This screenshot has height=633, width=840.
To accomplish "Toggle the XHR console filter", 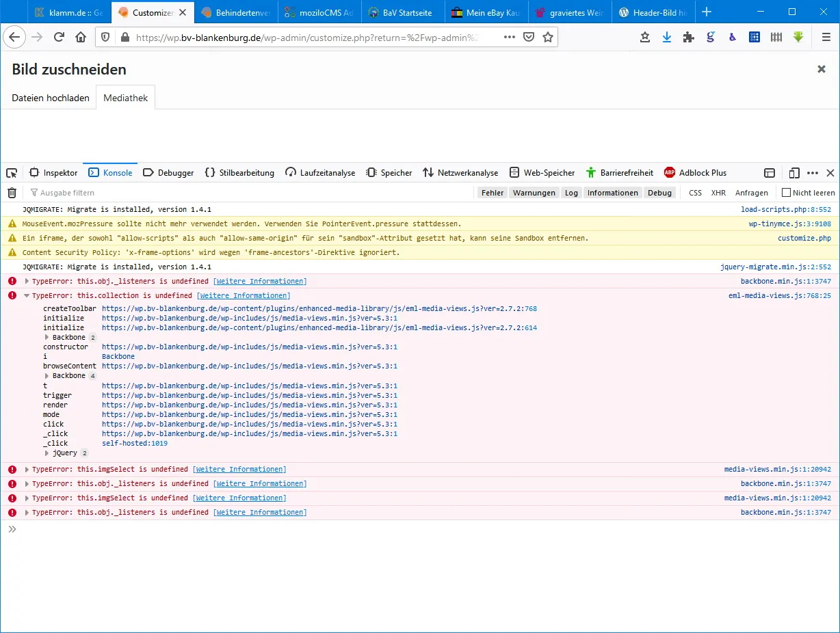I will 718,193.
